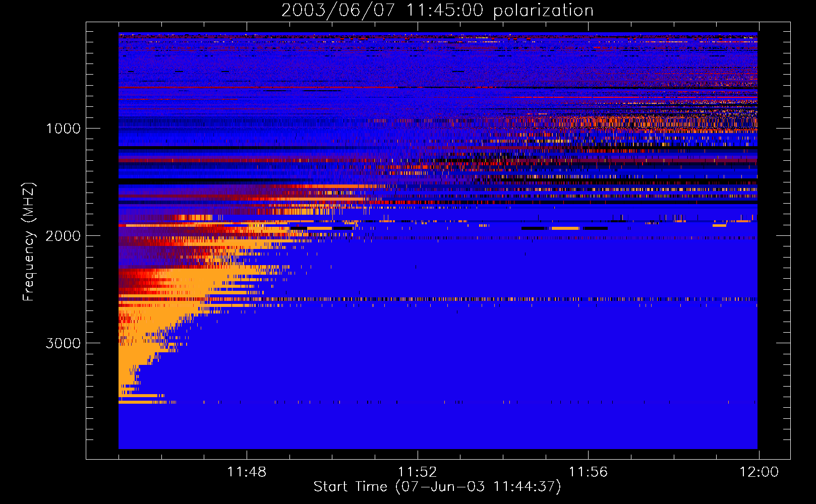Click the '11:56' time tick label

[x=588, y=472]
